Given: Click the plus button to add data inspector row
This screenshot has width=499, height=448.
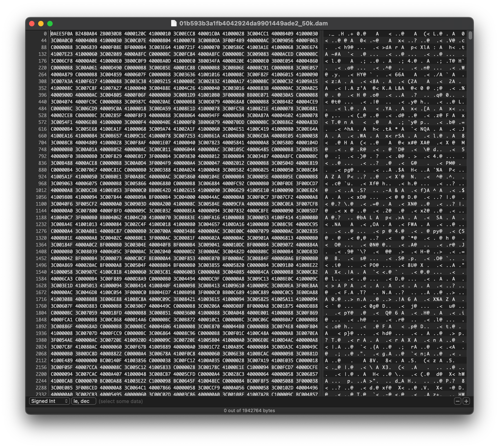Looking at the screenshot, I should click(466, 401).
